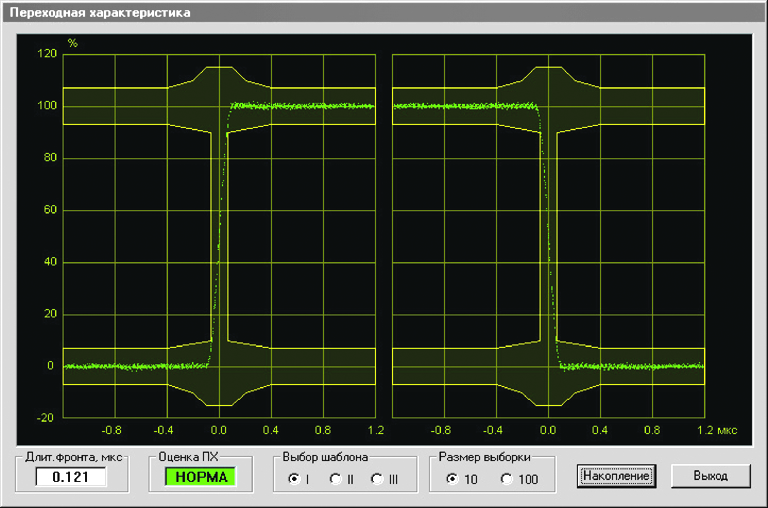Click the Накопление button

coord(616,476)
